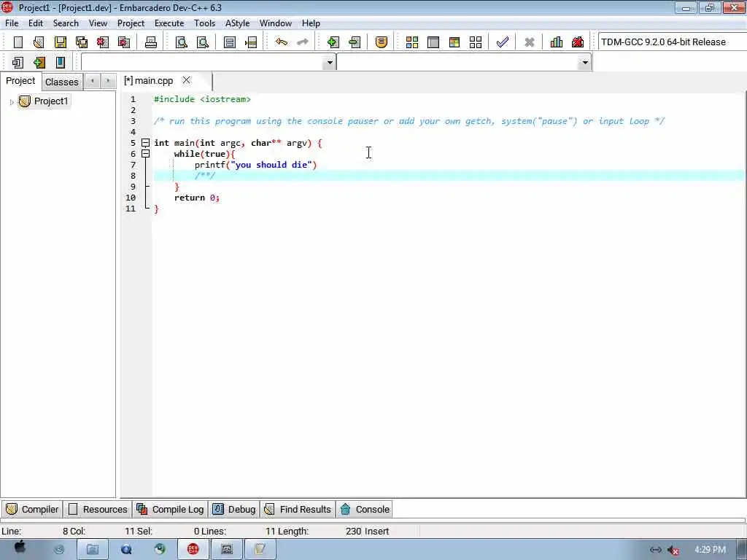Open the AStyle menu
The height and width of the screenshot is (560, 747).
237,23
